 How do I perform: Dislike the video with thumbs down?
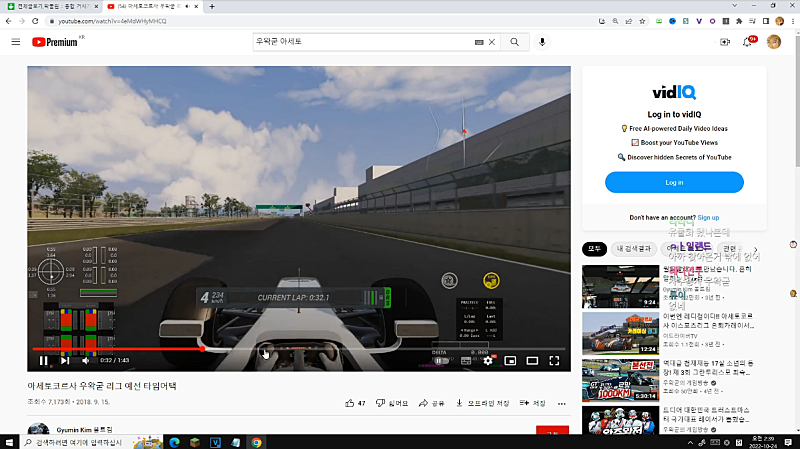coord(392,403)
